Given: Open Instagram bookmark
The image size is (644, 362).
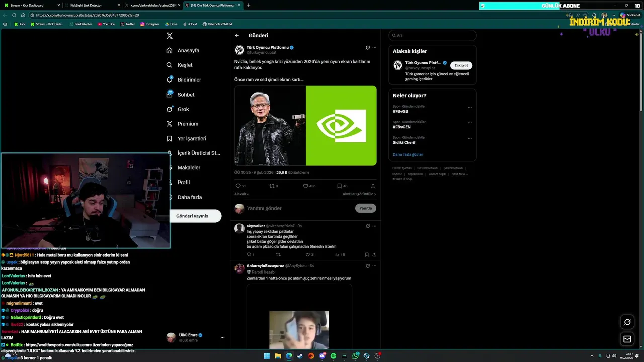Looking at the screenshot, I should click(149, 24).
